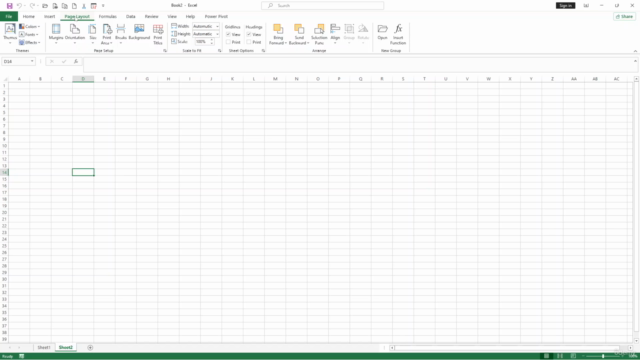
Task: Click the fx button beside formula bar
Action: click(76, 61)
